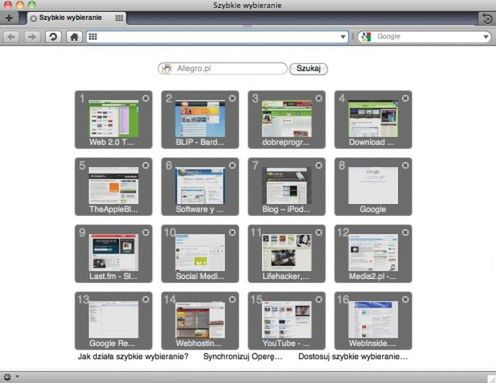This screenshot has width=496, height=383.
Task: Remove speed dial 10 Social Medi...
Action: click(x=232, y=232)
